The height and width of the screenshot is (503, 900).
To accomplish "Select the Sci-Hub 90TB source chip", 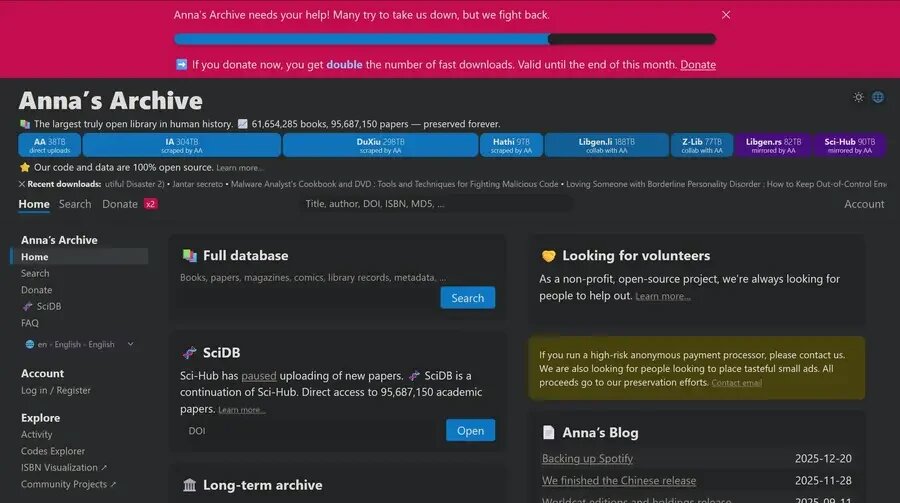I will click(x=849, y=145).
